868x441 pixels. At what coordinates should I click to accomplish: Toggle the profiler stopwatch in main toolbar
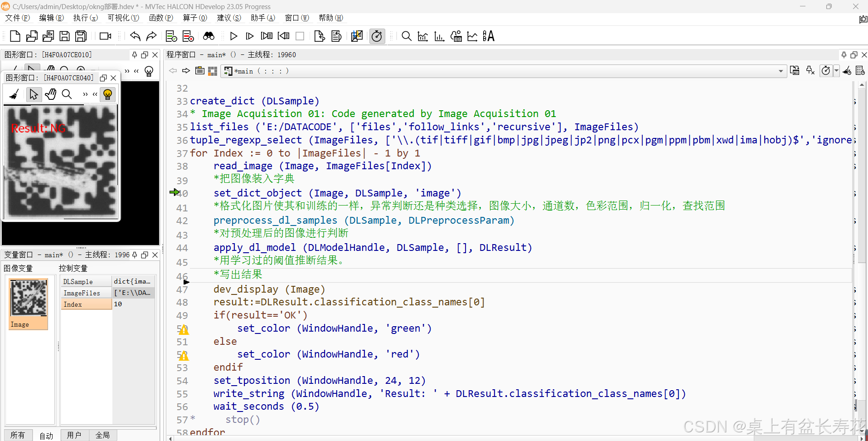tap(377, 36)
